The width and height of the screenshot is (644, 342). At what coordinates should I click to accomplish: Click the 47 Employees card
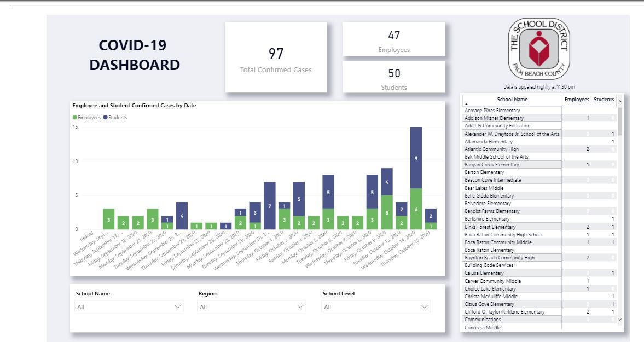click(394, 39)
